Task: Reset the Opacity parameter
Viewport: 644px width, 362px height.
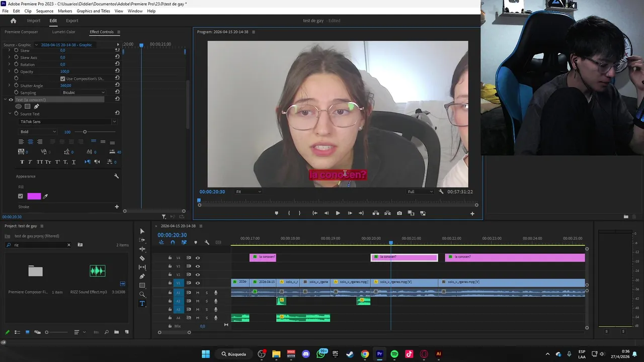Action: pos(117,71)
